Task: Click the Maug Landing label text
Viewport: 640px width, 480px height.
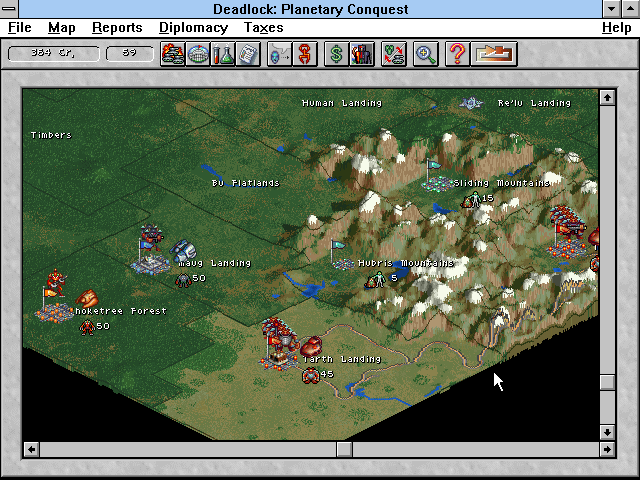Action: (x=215, y=263)
